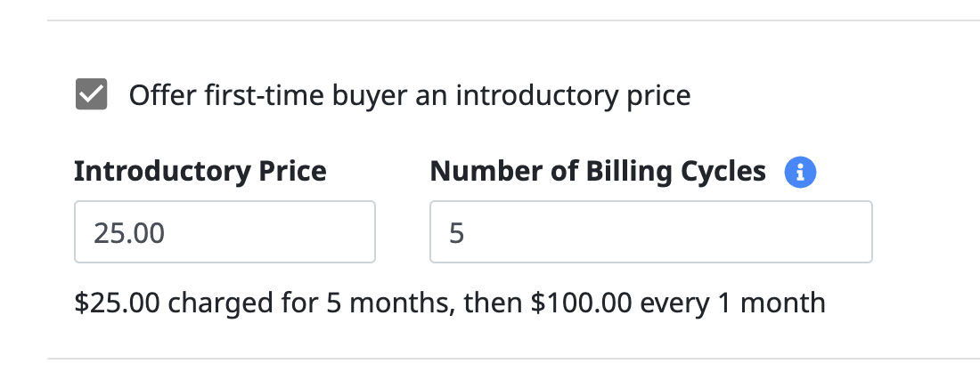Click '$100.00' in the summary text

pyautogui.click(x=581, y=303)
